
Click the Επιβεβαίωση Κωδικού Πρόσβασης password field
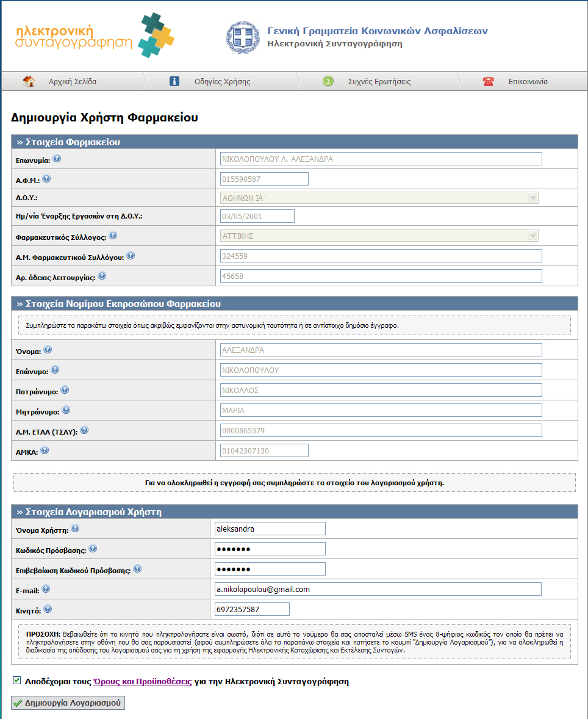[270, 569]
